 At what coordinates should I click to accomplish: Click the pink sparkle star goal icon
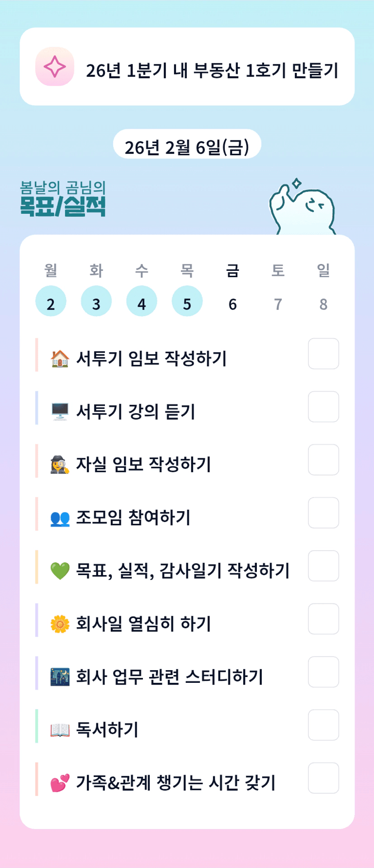click(55, 67)
